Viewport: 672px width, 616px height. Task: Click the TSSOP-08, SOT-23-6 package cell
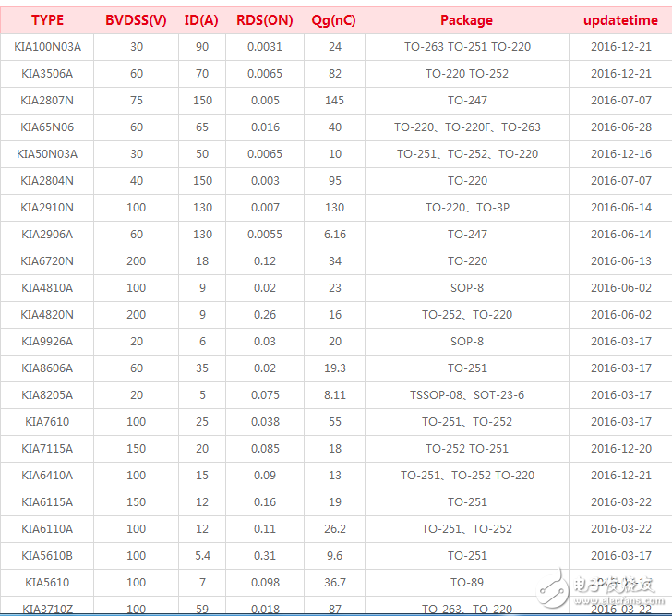467,395
